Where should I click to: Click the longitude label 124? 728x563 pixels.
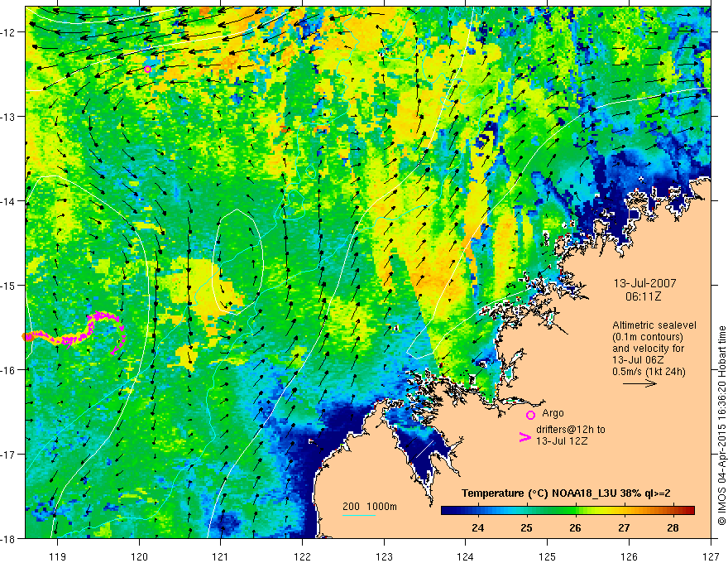[466, 556]
